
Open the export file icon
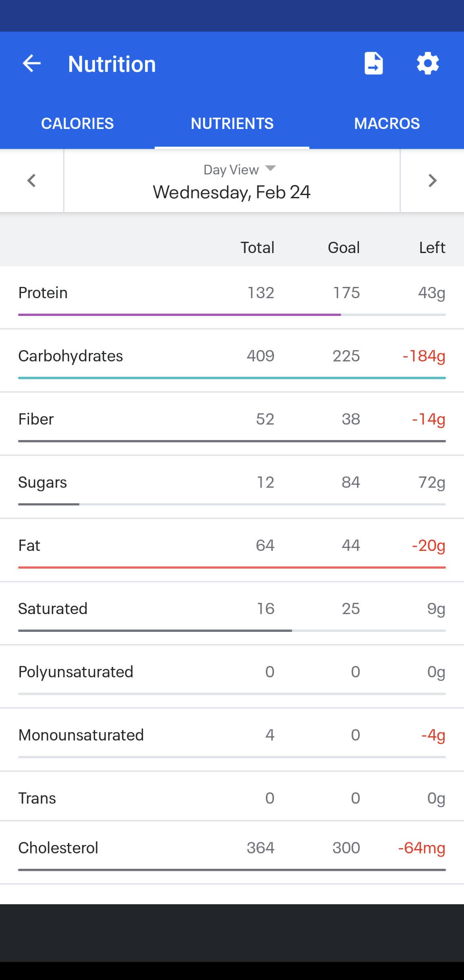tap(373, 64)
